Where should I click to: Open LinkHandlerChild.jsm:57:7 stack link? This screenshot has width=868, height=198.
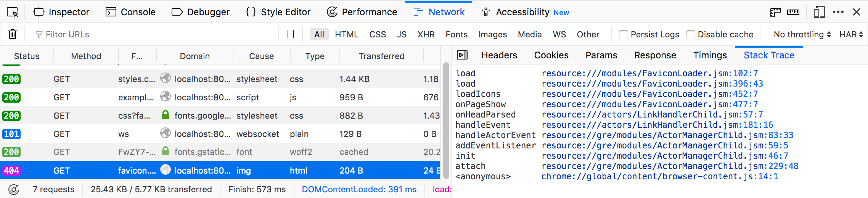(x=653, y=114)
